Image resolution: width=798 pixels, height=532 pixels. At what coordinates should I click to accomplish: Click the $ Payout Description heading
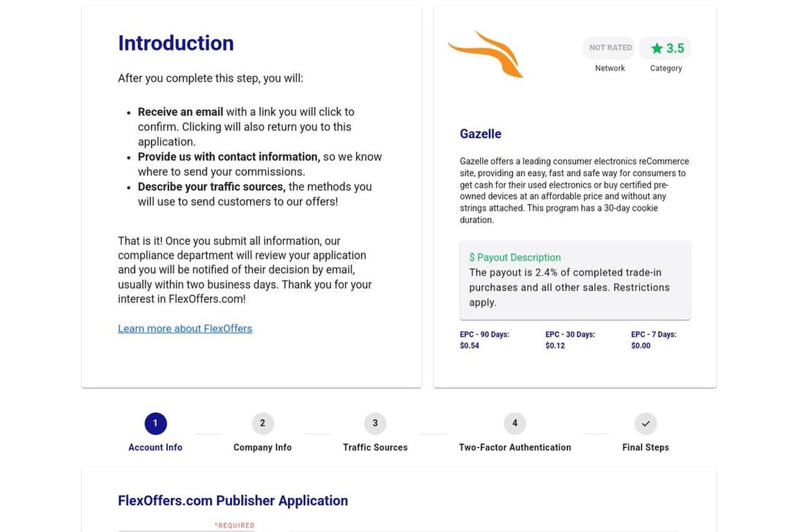point(515,258)
